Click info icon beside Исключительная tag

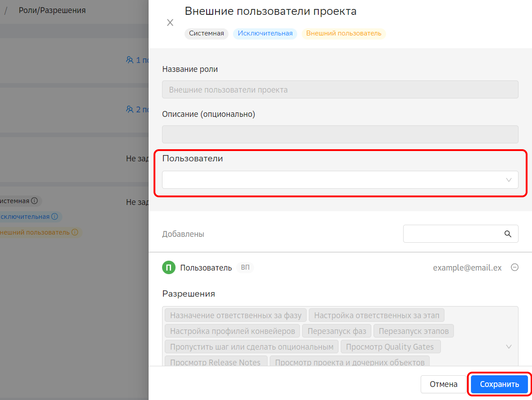click(x=54, y=217)
